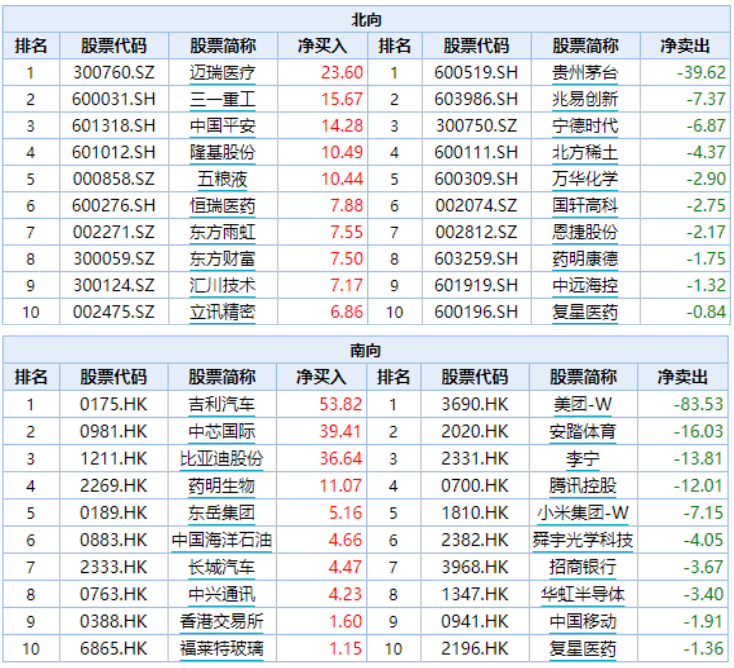Open the 药明生物 stock link
The width and height of the screenshot is (734, 668).
coord(221,486)
